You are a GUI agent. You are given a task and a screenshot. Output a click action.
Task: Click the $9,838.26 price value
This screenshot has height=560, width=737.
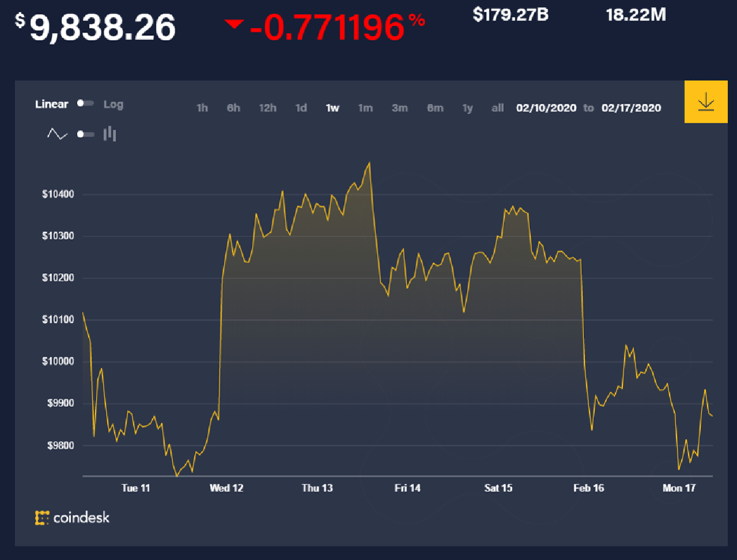pyautogui.click(x=95, y=27)
